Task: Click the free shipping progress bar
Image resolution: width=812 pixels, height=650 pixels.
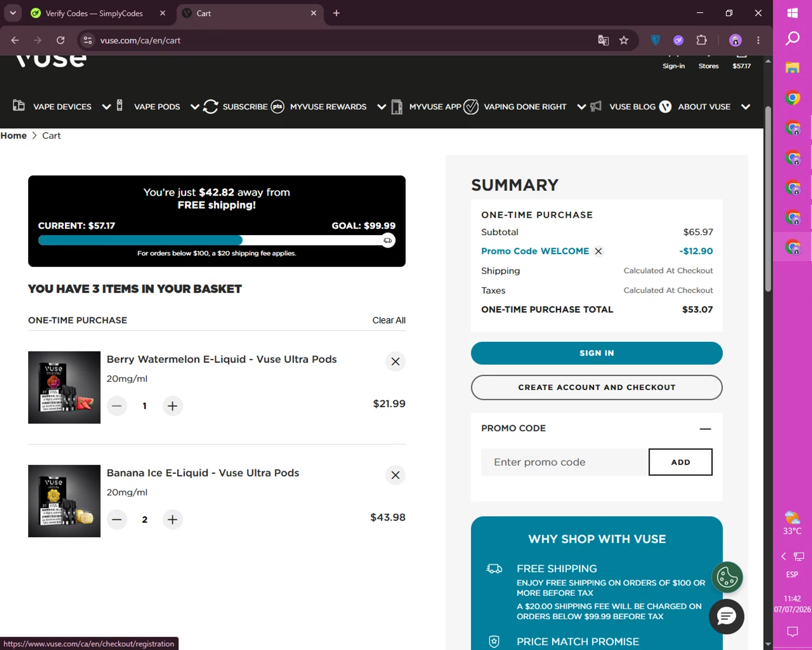Action: click(x=217, y=240)
